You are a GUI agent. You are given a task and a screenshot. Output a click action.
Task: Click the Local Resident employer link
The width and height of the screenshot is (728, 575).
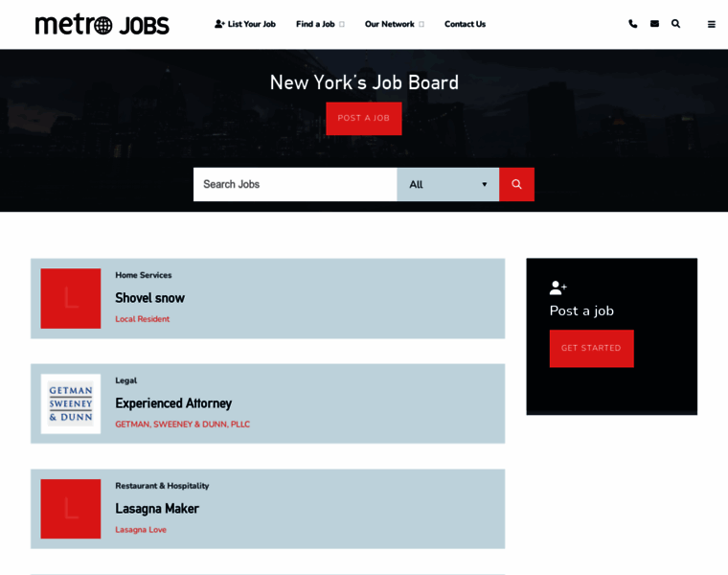coord(142,319)
